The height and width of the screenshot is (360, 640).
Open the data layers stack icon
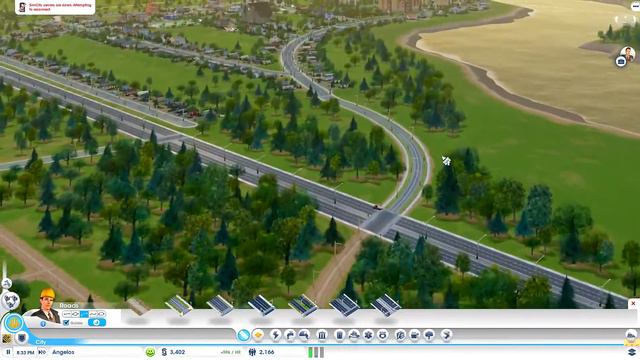[x=632, y=352]
